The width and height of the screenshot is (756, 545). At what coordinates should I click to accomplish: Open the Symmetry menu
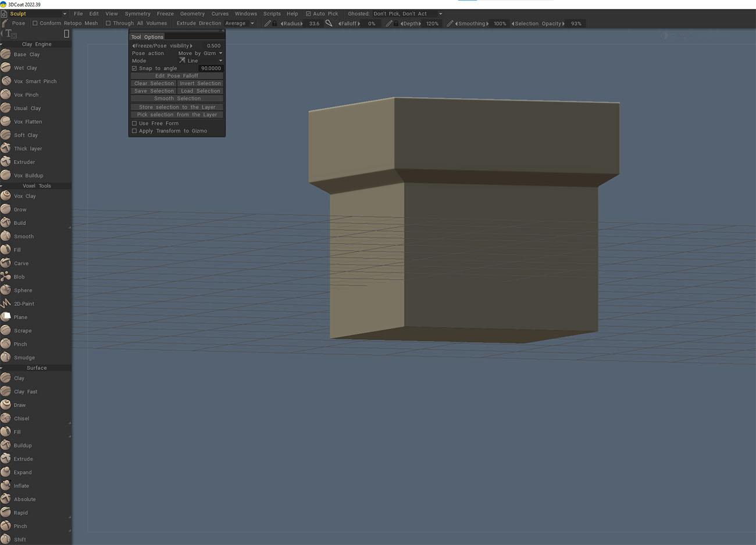137,13
